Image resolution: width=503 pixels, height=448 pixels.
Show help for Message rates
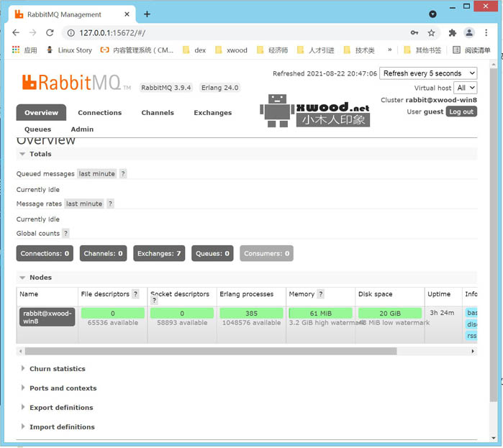coord(110,204)
